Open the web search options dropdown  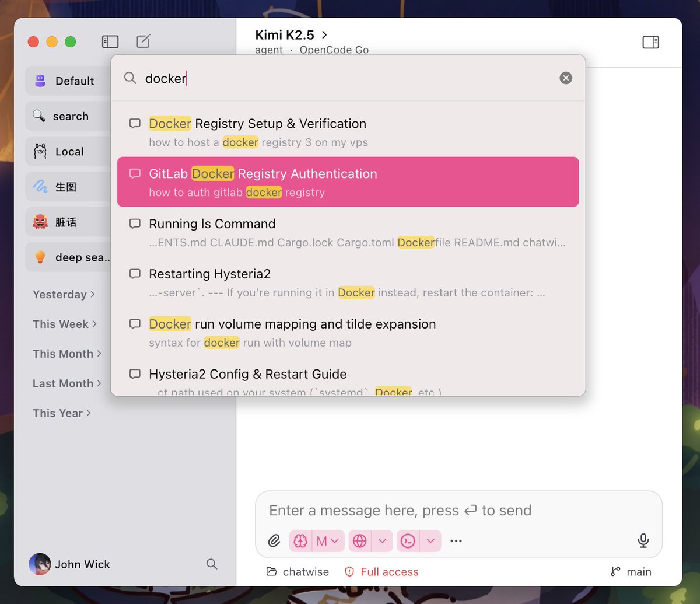[x=382, y=541]
